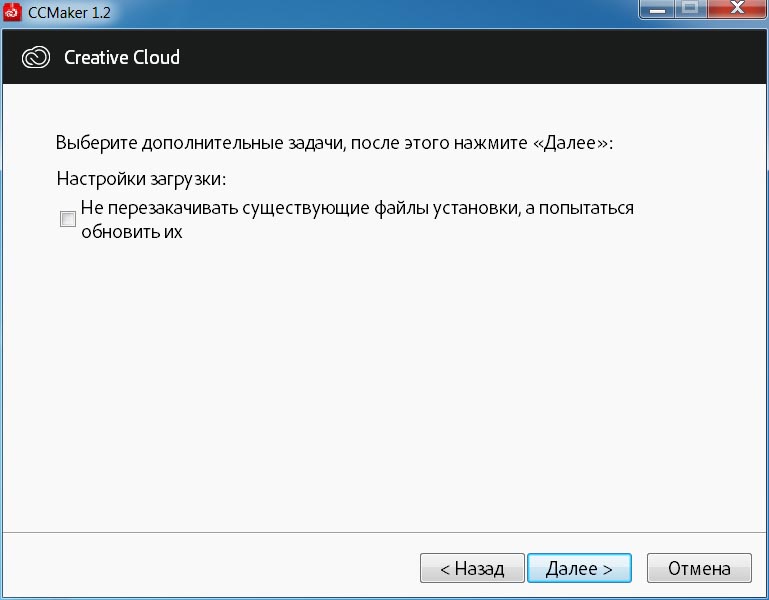Click the 'CCMaker 1.2' window title
Image resolution: width=769 pixels, height=600 pixels.
pyautogui.click(x=69, y=12)
